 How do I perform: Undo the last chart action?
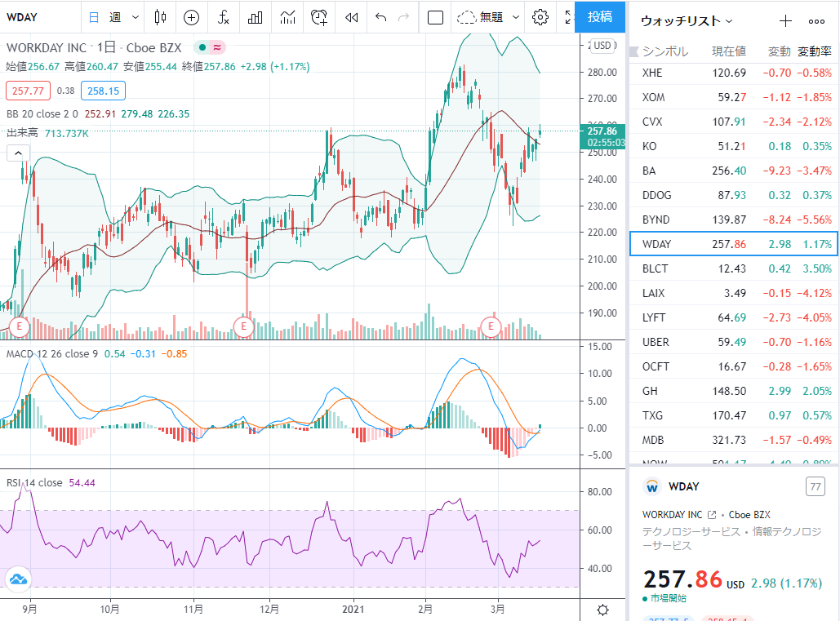[x=381, y=18]
